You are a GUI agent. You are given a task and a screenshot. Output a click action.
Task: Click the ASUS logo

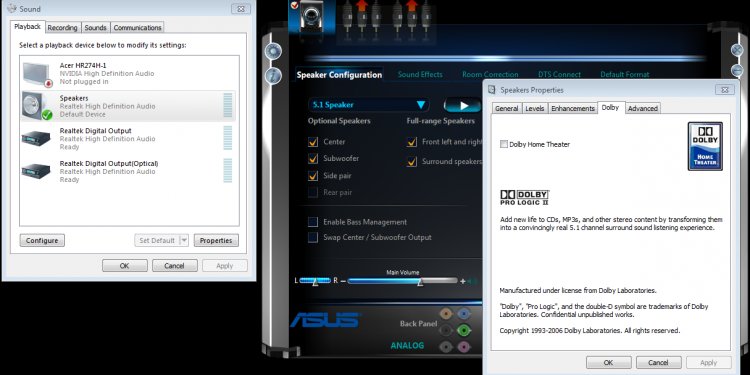click(x=325, y=320)
